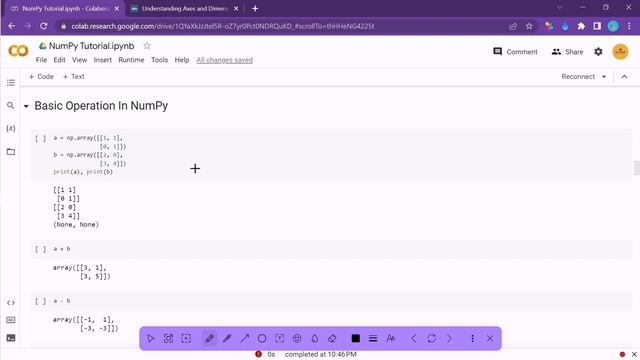Select the region selection tool in annotation bar

pos(186,338)
